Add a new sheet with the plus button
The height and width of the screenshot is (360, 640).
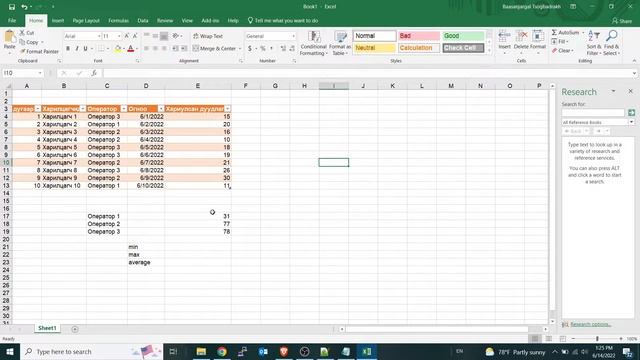75,329
